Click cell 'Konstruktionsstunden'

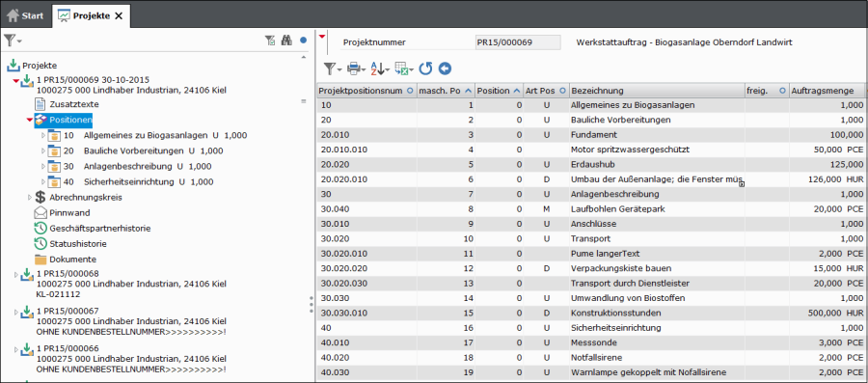(x=657, y=314)
